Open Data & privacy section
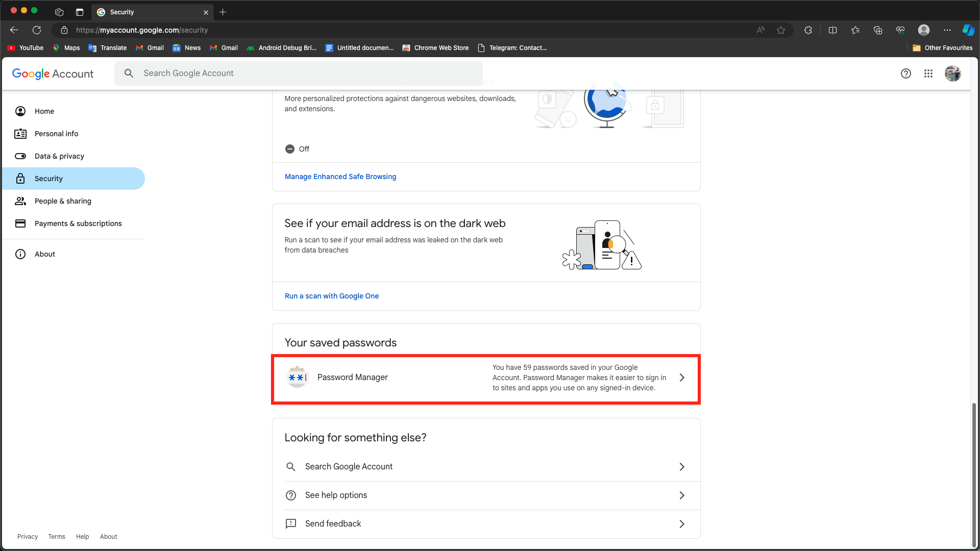This screenshot has width=980, height=551. [x=59, y=156]
